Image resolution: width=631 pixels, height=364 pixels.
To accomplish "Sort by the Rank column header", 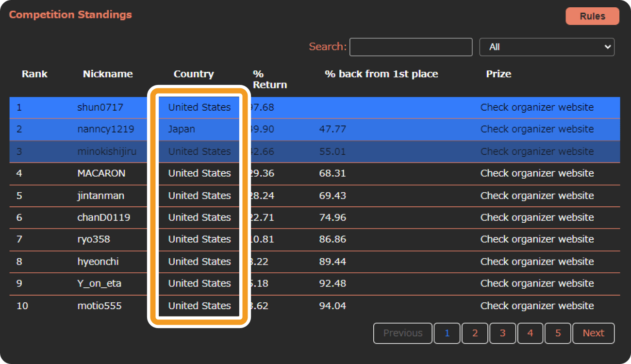I will [x=34, y=74].
